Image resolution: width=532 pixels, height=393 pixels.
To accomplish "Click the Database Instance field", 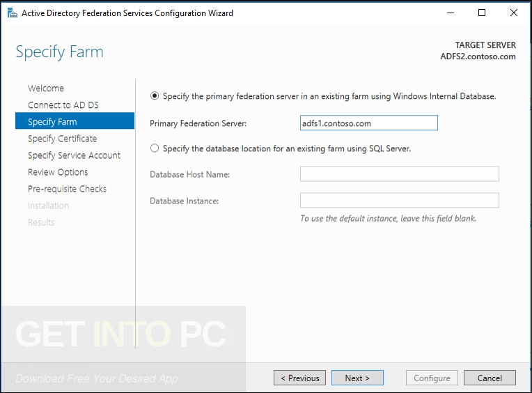I will coord(399,200).
